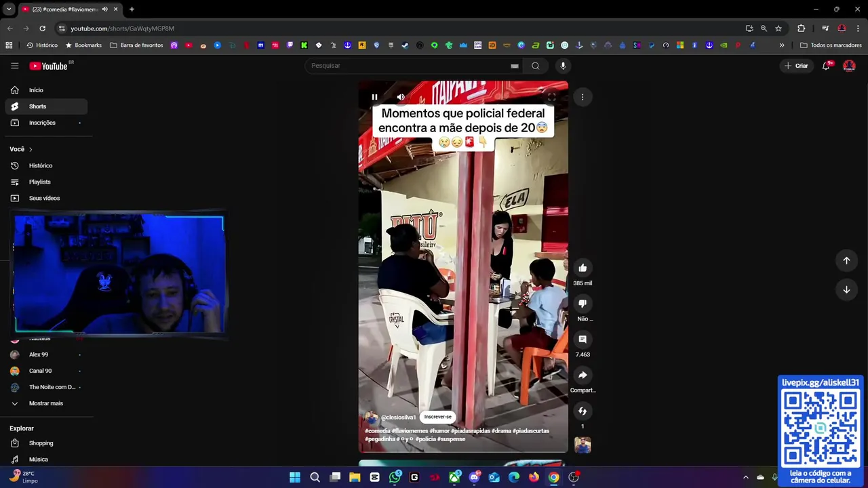Click the Remix icon

click(583, 411)
